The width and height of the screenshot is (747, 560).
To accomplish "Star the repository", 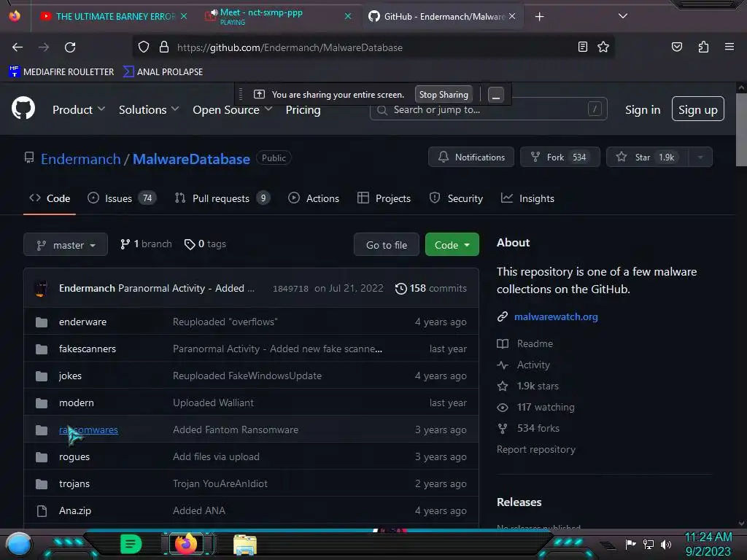I will click(x=648, y=157).
